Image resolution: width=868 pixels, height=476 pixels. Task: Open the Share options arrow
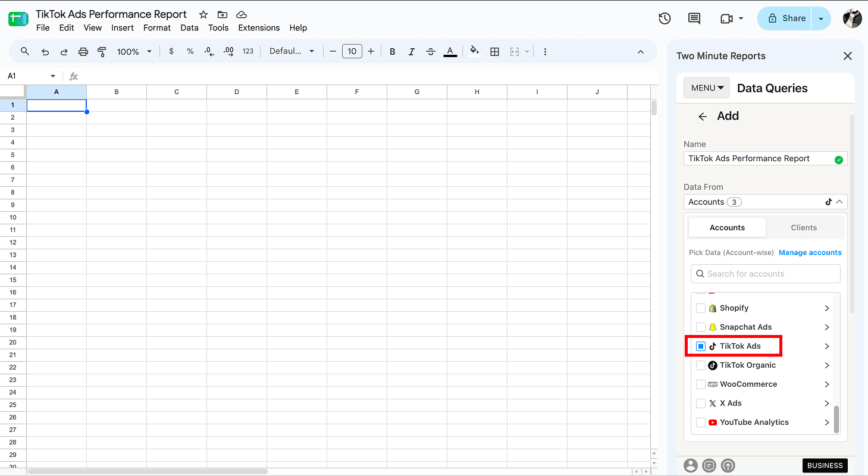[821, 18]
